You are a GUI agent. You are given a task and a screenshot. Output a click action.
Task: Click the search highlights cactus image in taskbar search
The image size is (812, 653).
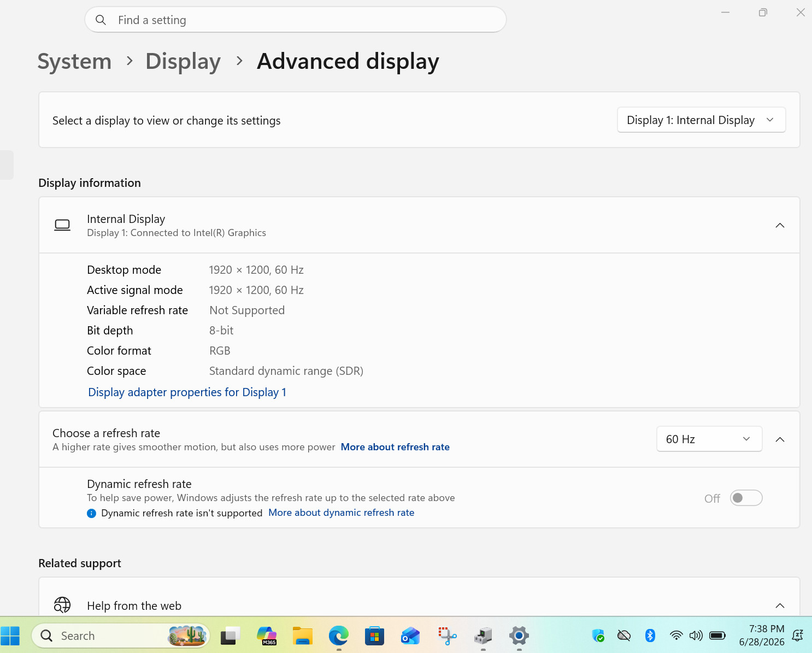(187, 636)
